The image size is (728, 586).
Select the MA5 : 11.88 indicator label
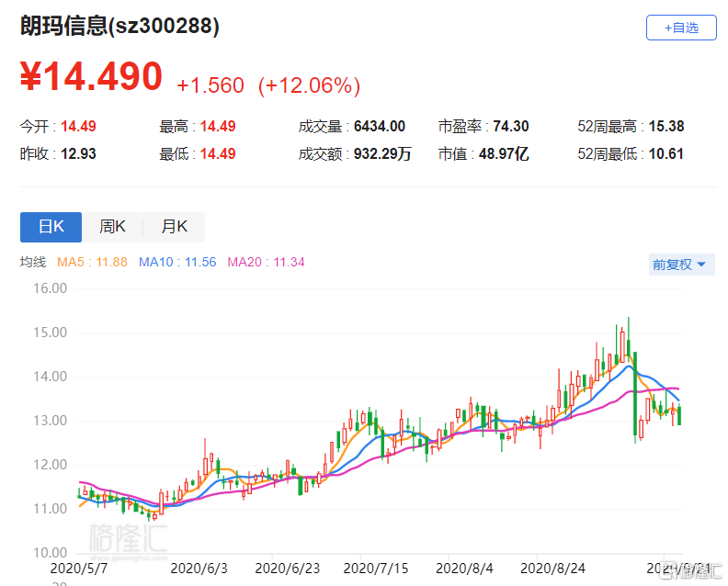[92, 262]
